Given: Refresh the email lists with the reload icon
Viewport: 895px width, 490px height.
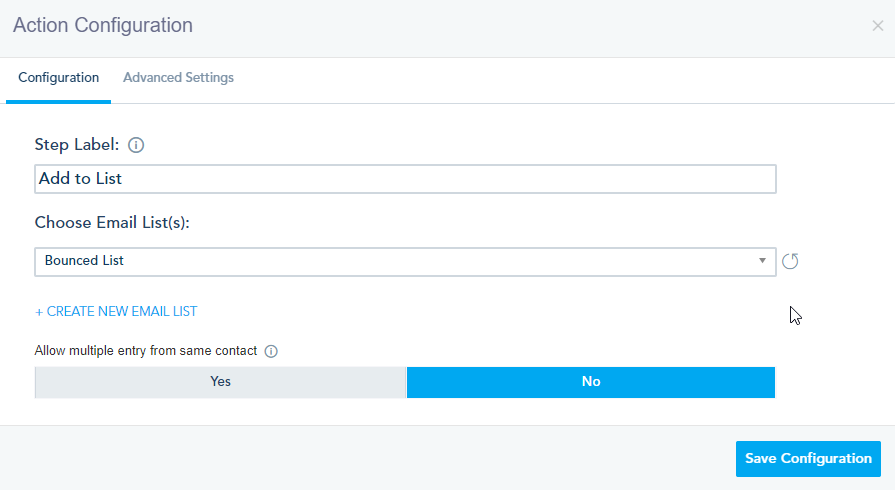Looking at the screenshot, I should (x=790, y=261).
